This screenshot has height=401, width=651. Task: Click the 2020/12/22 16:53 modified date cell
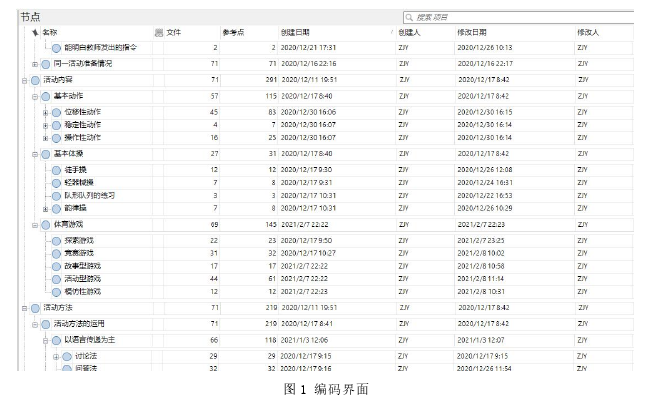click(x=485, y=195)
